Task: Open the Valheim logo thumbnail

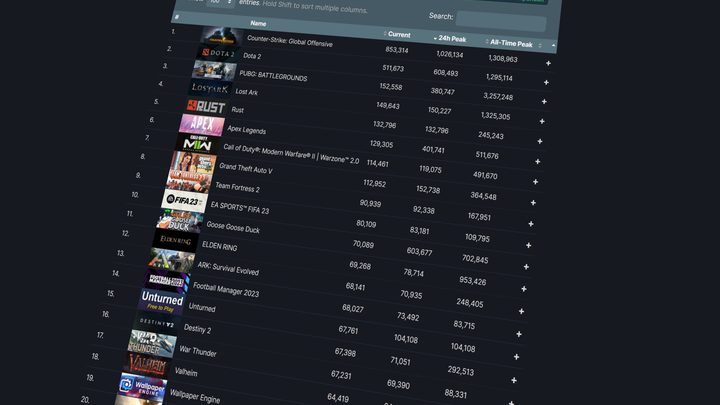Action: [146, 366]
